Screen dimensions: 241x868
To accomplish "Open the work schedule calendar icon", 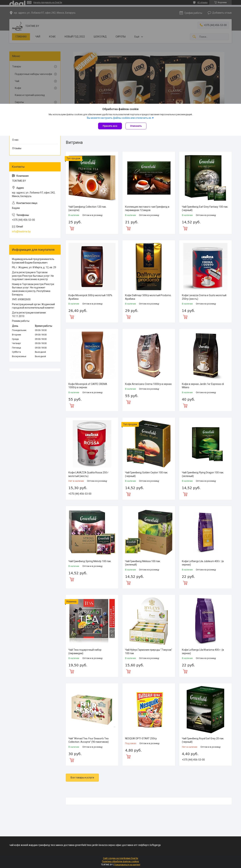I will (x=181, y=13).
